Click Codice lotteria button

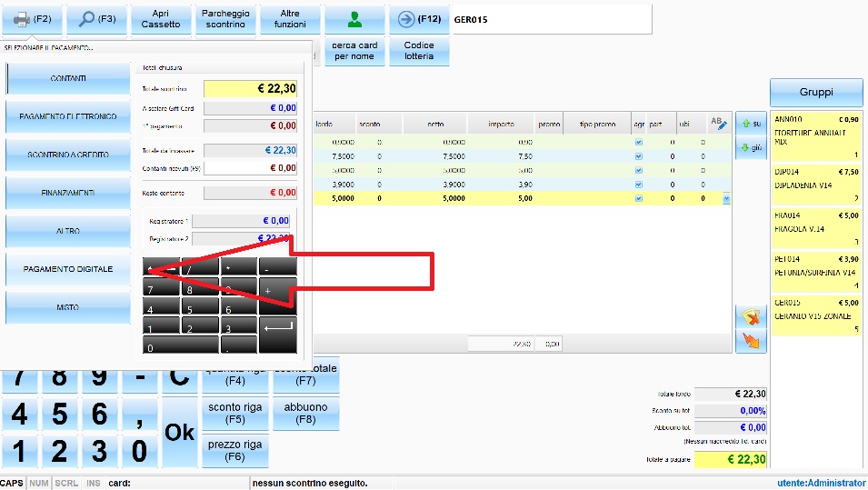pos(419,51)
